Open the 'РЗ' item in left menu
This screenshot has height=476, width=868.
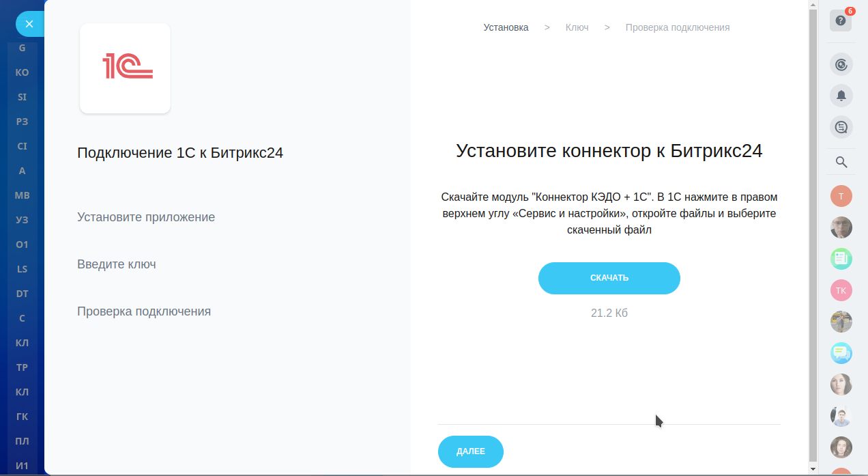tap(23, 122)
